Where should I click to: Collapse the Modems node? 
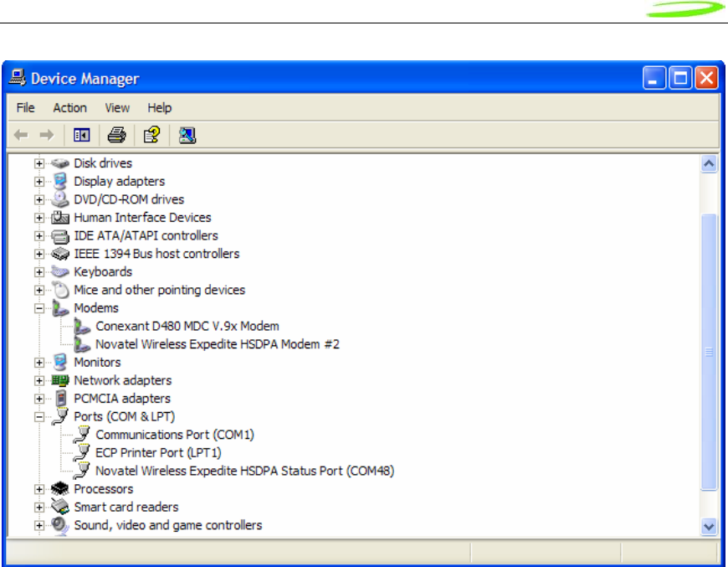click(39, 308)
